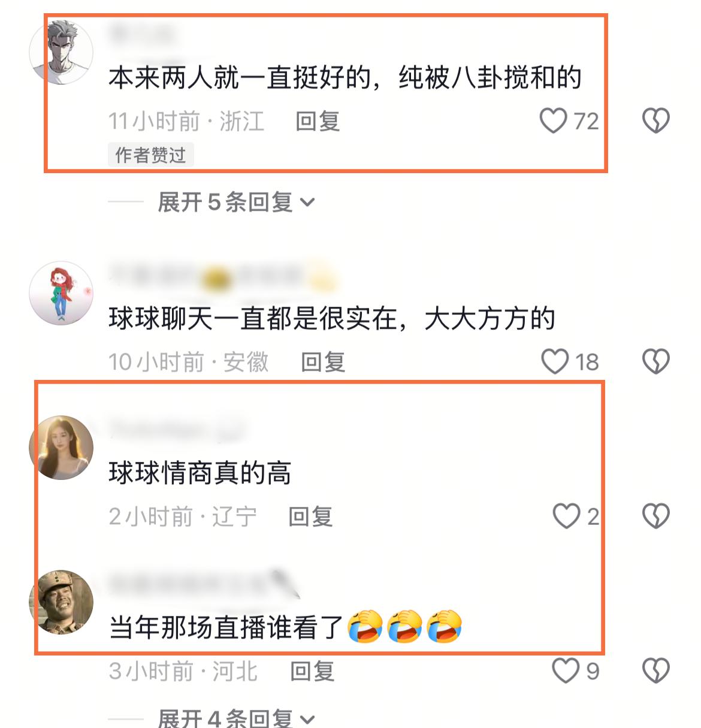Tap the 作者赞过 author-liked tag

151,155
